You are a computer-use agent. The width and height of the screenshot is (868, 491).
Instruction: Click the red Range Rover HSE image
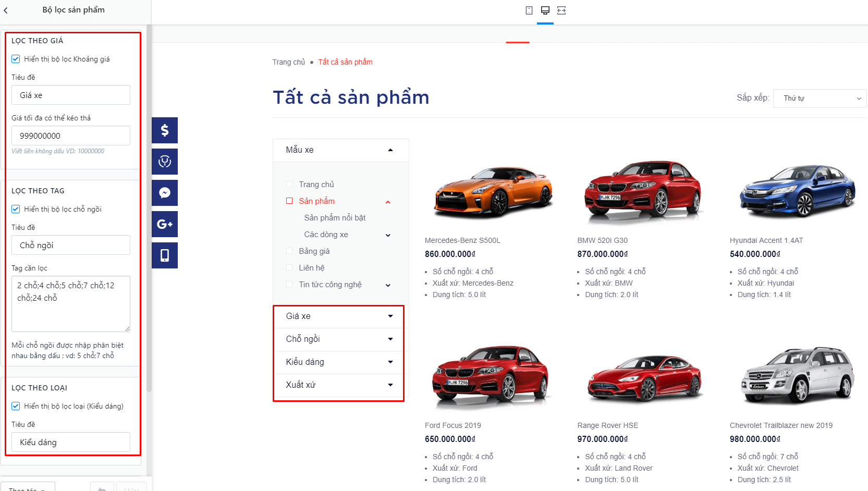[644, 379]
